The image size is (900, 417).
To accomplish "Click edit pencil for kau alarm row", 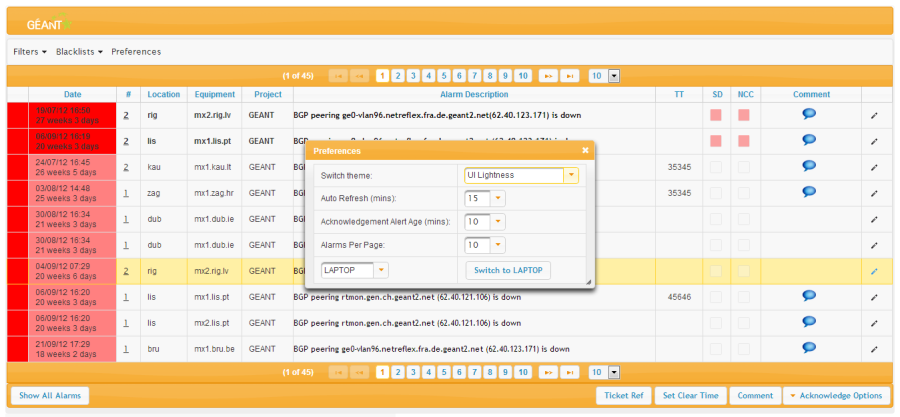I will [874, 167].
